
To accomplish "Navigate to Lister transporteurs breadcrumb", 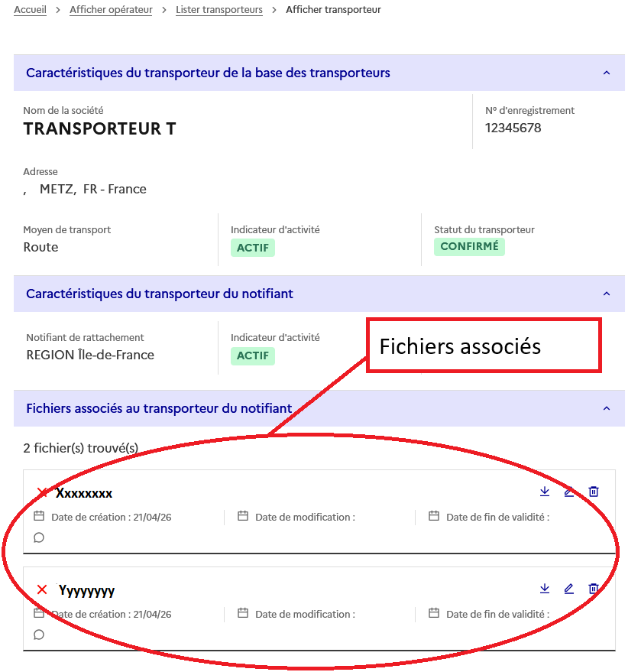I will pos(219,10).
